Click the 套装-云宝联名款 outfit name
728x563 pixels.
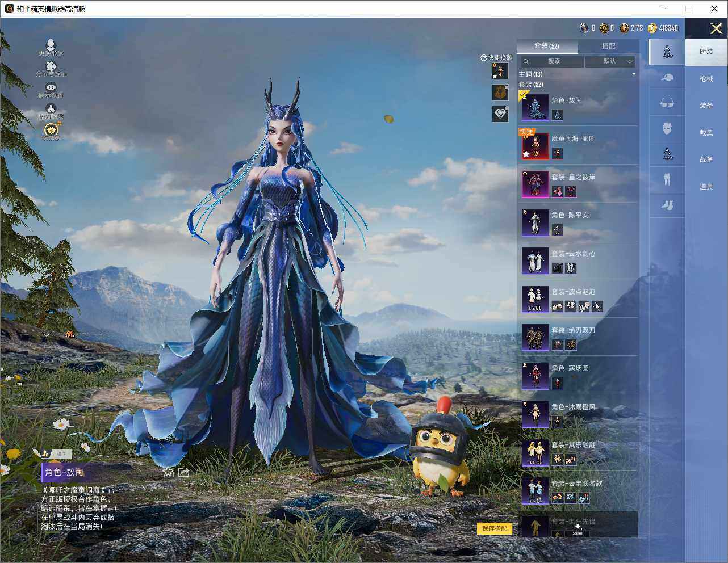tap(577, 484)
